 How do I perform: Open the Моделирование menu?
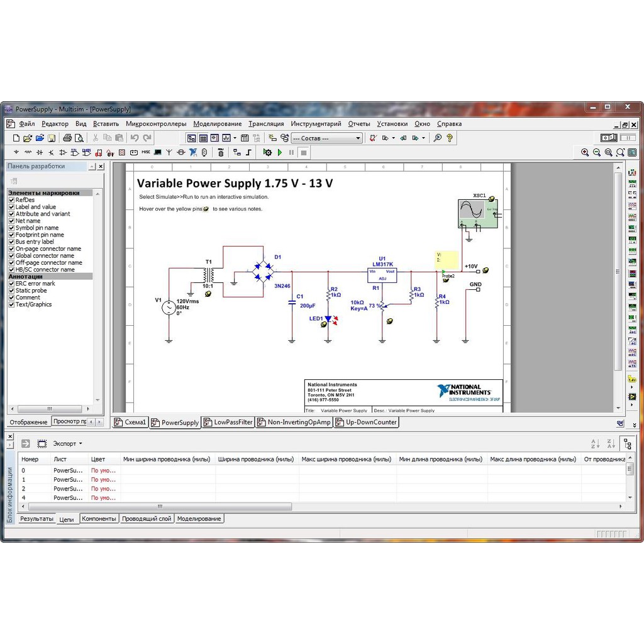pos(217,124)
